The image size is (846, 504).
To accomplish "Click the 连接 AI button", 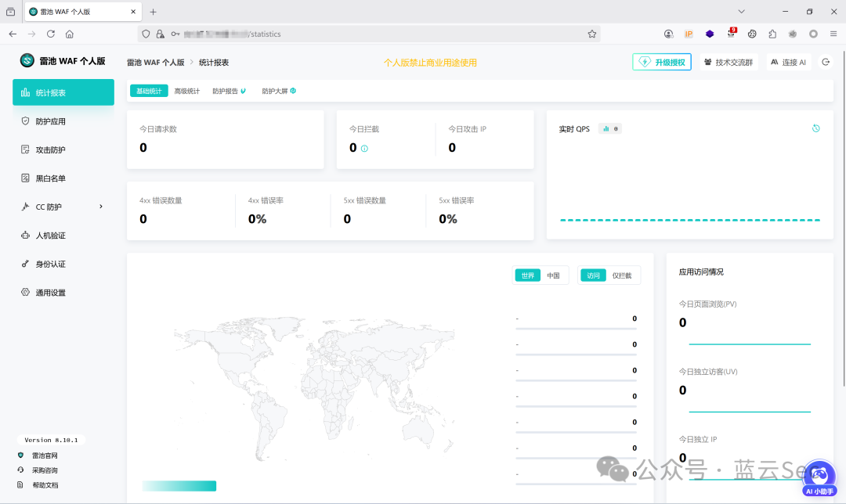I will [789, 62].
